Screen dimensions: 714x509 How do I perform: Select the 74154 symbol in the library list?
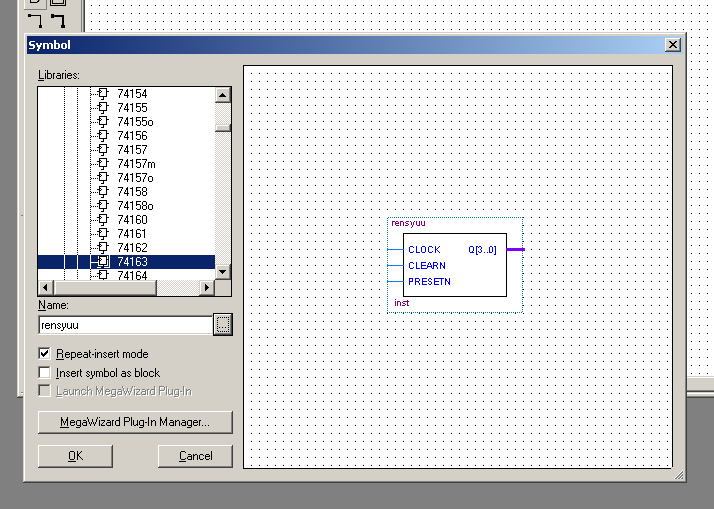(x=132, y=94)
